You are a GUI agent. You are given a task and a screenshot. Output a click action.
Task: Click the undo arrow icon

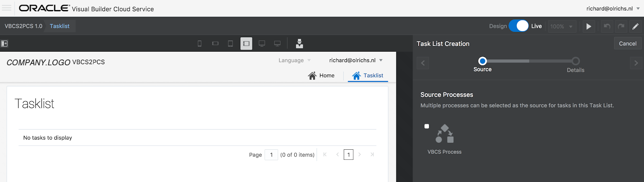607,26
